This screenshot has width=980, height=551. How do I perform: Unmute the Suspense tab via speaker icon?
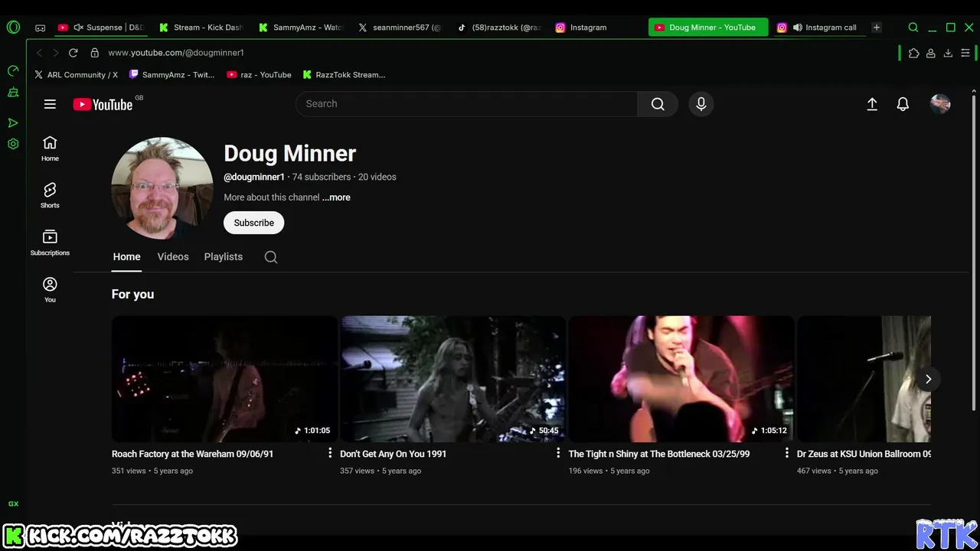(78, 28)
